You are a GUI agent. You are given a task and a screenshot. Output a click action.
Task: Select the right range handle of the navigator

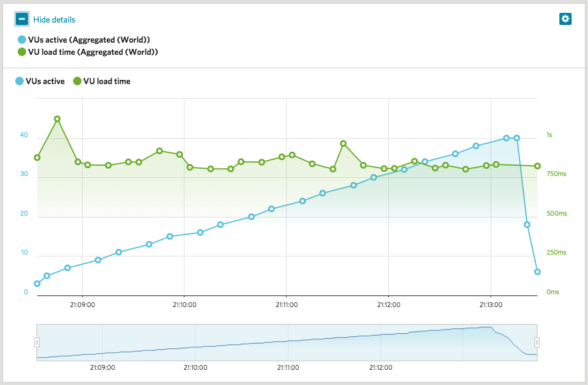(x=537, y=342)
